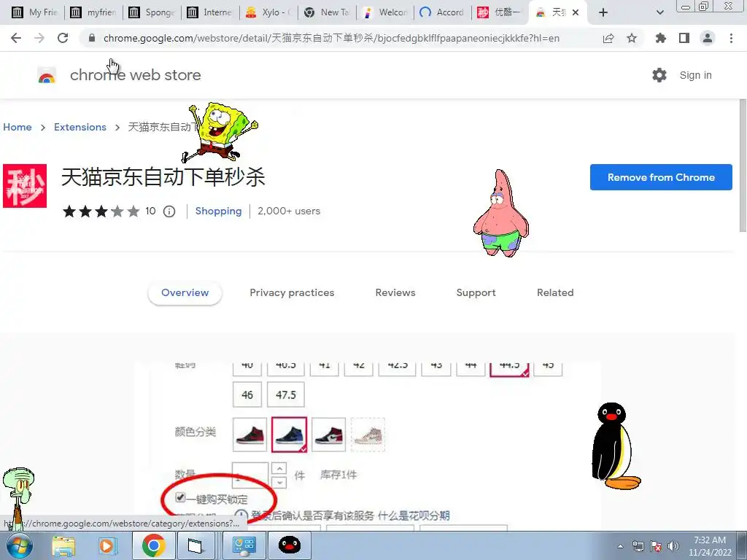Switch to the Xylo tab
747x560 pixels.
pyautogui.click(x=269, y=12)
